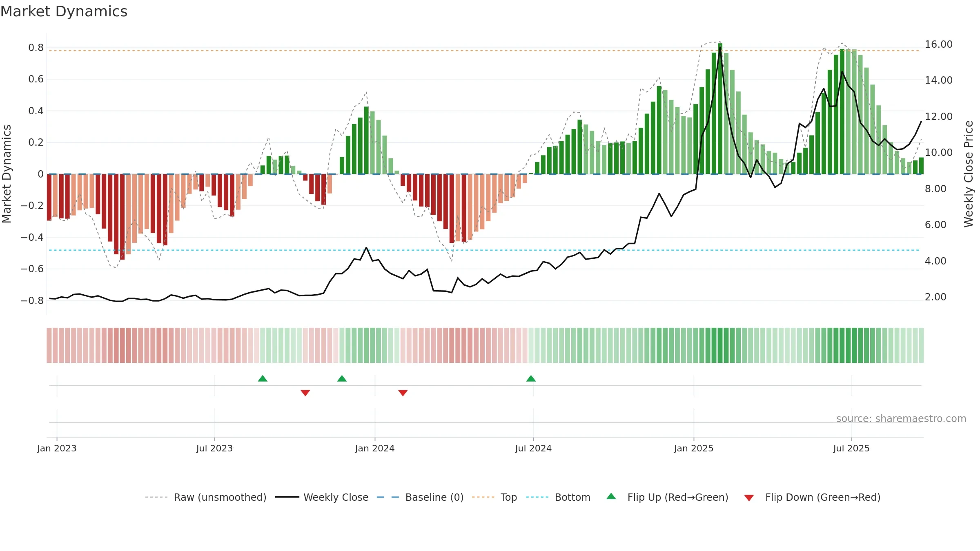
Task: Click the 16.00 price axis label
Action: coord(939,44)
